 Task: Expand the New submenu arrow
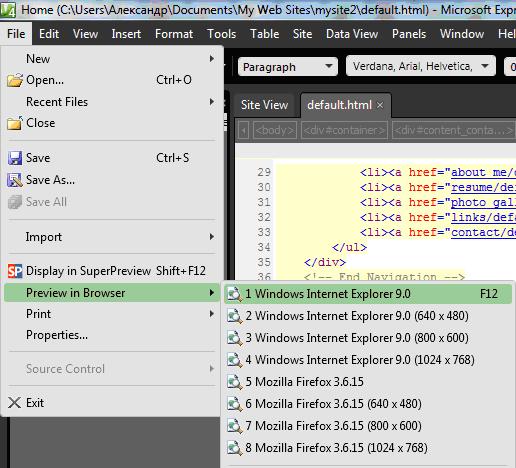tap(212, 59)
